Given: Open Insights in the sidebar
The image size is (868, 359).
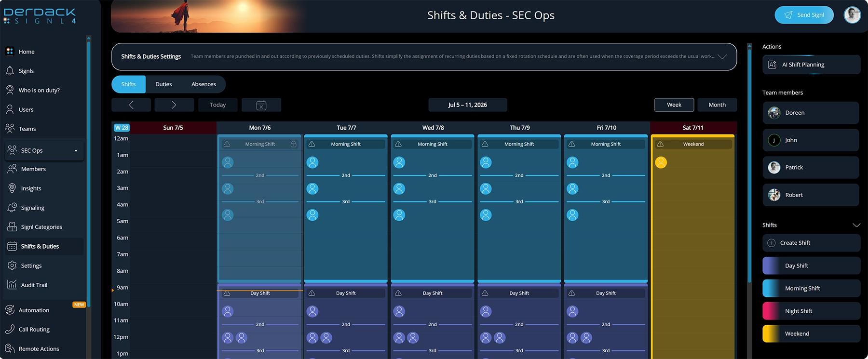Looking at the screenshot, I should click(31, 188).
